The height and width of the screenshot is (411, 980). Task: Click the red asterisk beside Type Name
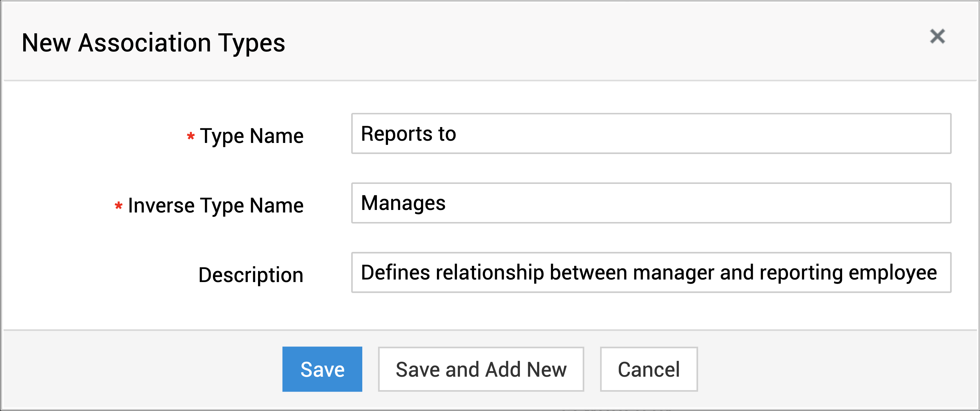pos(191,136)
